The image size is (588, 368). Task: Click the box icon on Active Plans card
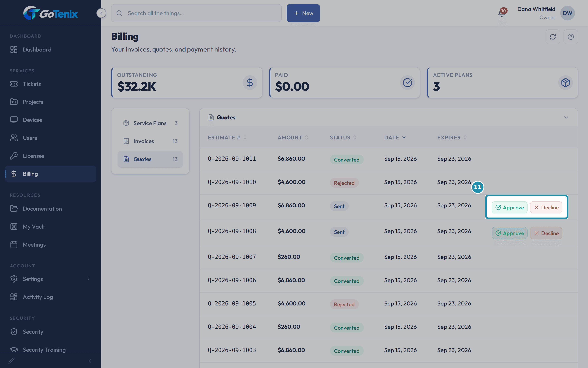click(x=565, y=83)
